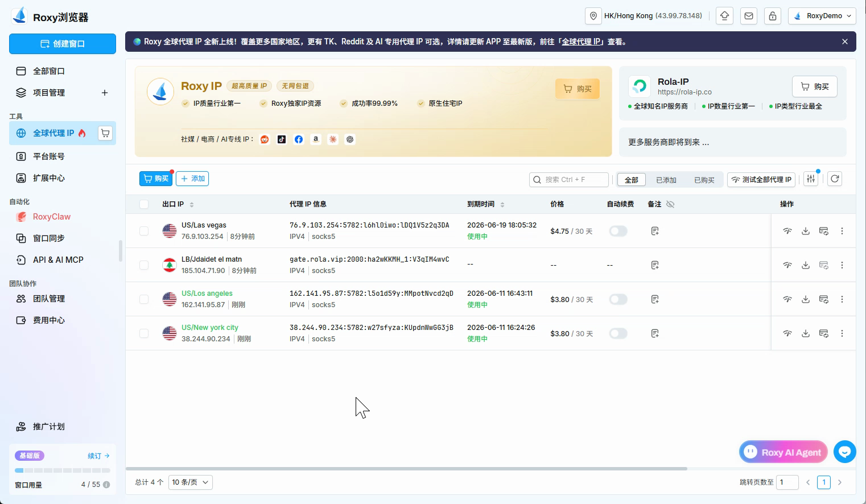Open the mail inbox icon
This screenshot has height=504, width=866.
coord(749,16)
